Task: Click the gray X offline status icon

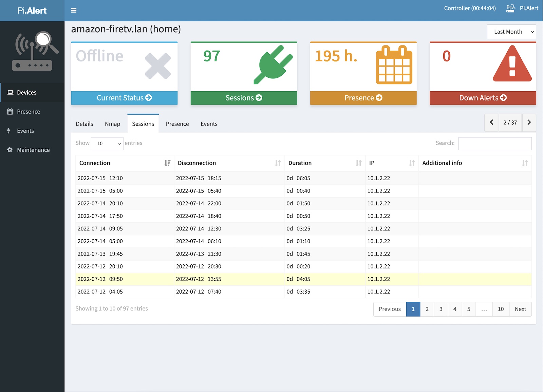Action: click(157, 66)
